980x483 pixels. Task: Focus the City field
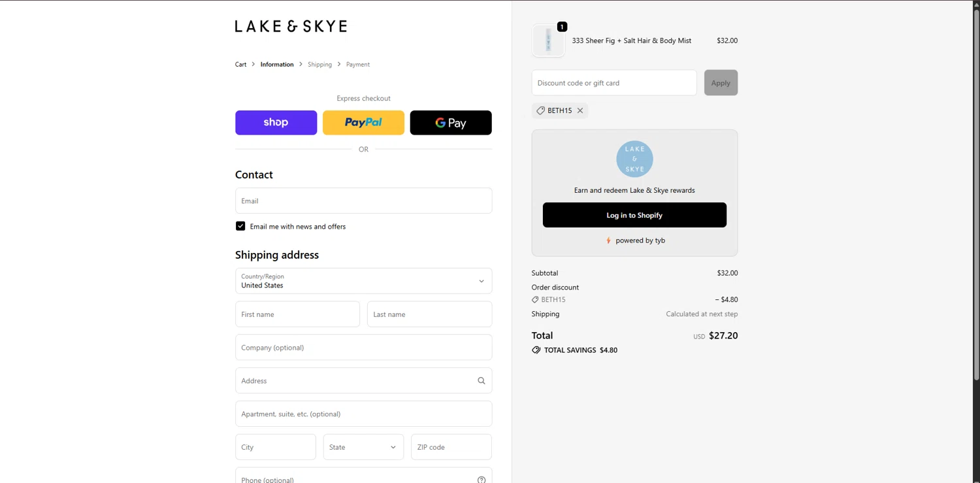pyautogui.click(x=276, y=447)
